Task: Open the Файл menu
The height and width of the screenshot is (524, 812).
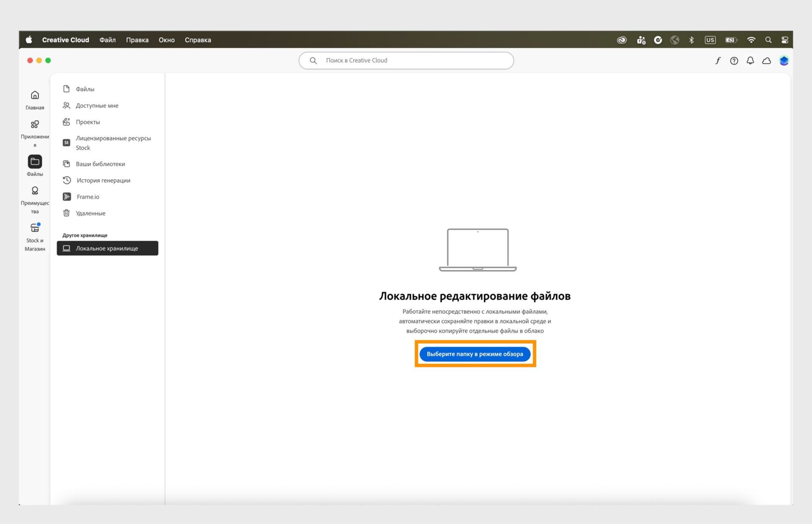Action: tap(107, 40)
